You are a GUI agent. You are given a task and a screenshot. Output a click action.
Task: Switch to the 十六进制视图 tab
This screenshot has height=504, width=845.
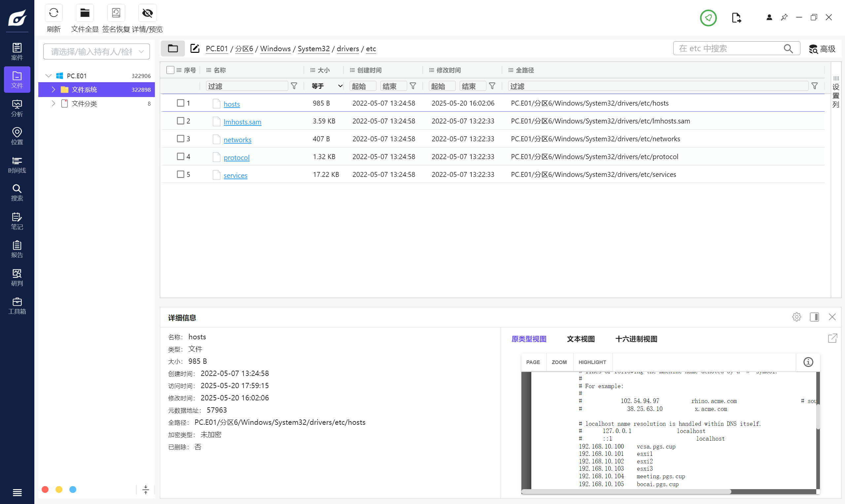[636, 339]
